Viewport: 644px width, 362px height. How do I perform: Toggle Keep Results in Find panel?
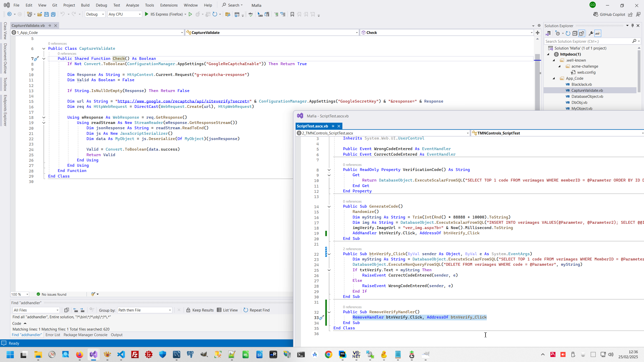coord(200,310)
